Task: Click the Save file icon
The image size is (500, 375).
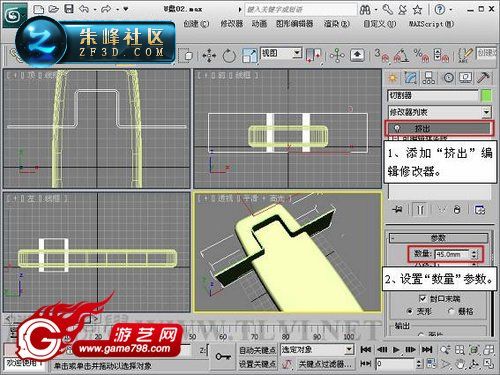Action: click(x=69, y=9)
